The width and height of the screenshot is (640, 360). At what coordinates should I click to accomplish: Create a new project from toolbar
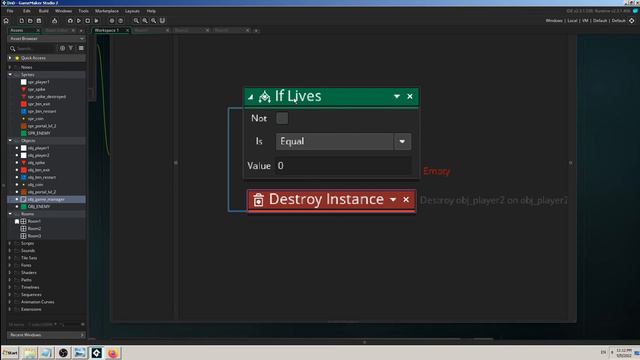tap(22, 20)
